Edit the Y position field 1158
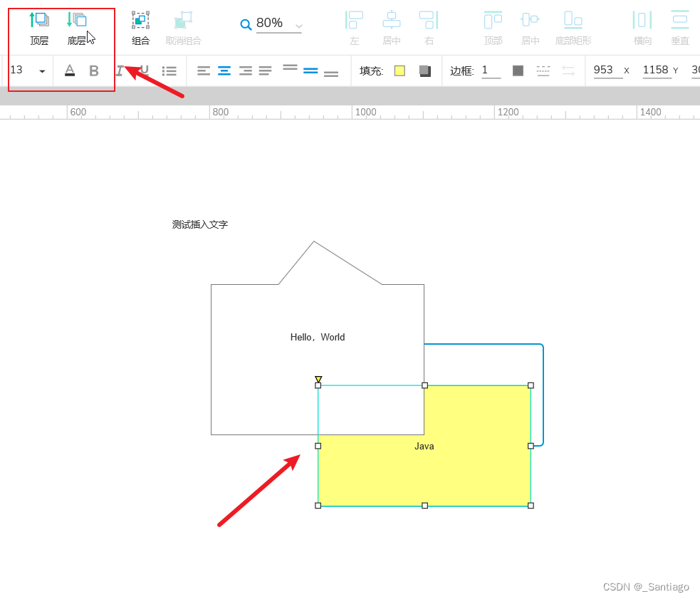Viewport: 700px width, 599px height. [x=657, y=70]
